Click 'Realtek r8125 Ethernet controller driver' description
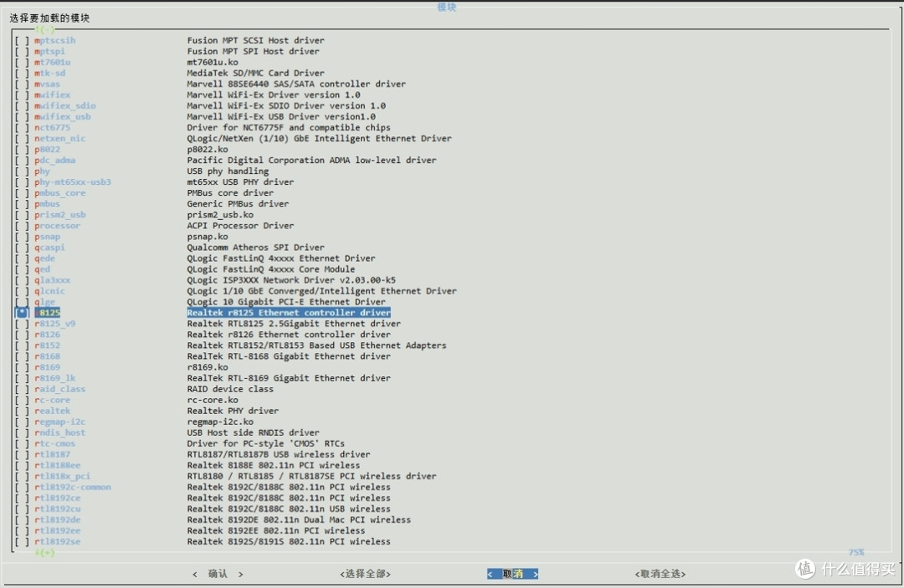The width and height of the screenshot is (904, 588). tap(289, 313)
